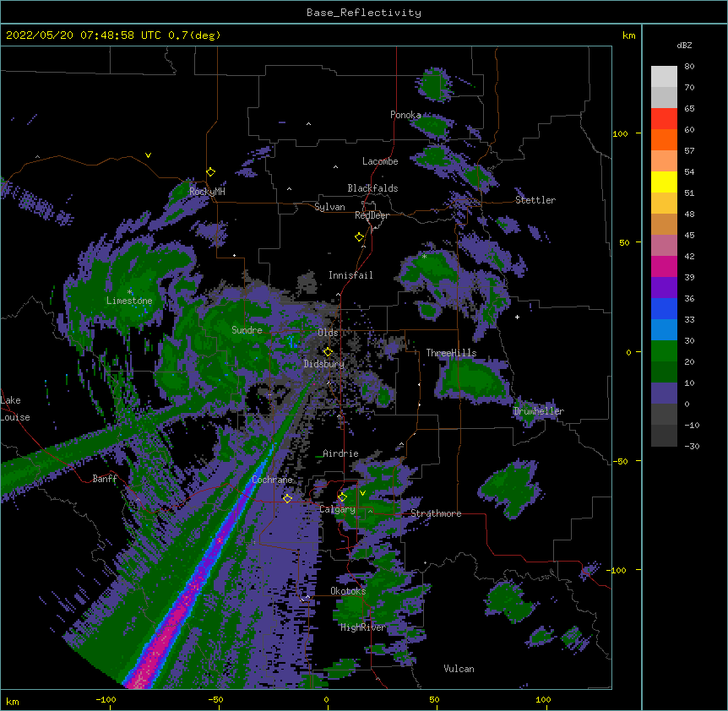Click the Didsbury town label
The image size is (728, 711).
323,364
